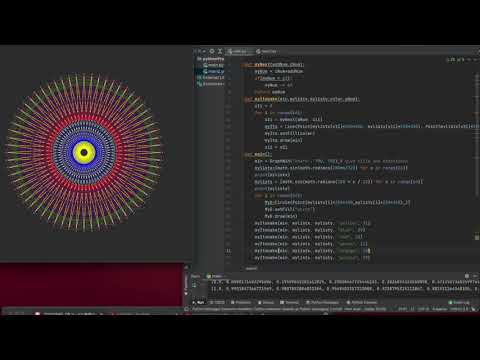Open main2.py in the project tree

tap(214, 71)
